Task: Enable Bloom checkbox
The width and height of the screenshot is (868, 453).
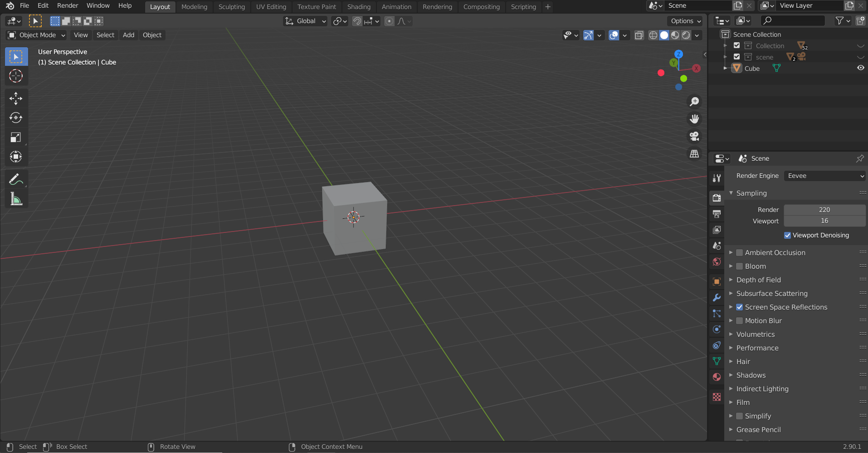Action: [739, 266]
